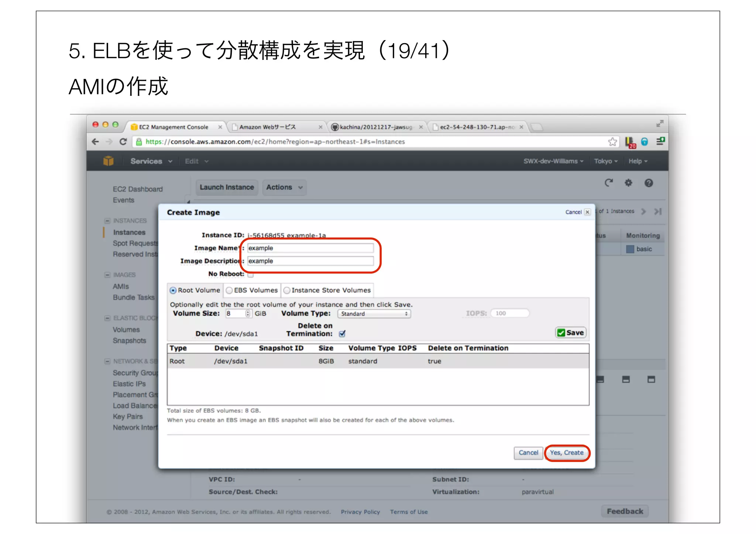Open the Volume Type Standard dropdown
This screenshot has height=534, width=756.
pyautogui.click(x=374, y=314)
